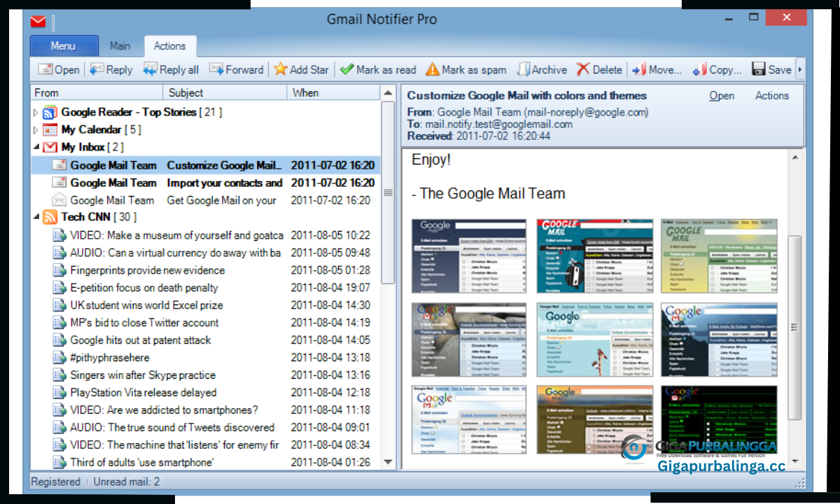
Task: Click the document icon beside Fingerprints row
Action: coord(59,270)
